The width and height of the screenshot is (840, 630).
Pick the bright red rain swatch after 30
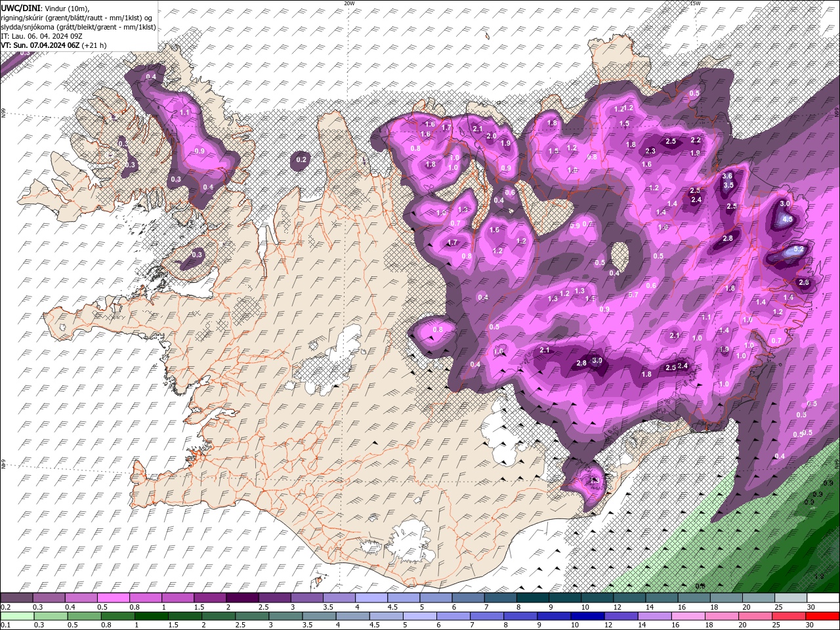[822, 616]
